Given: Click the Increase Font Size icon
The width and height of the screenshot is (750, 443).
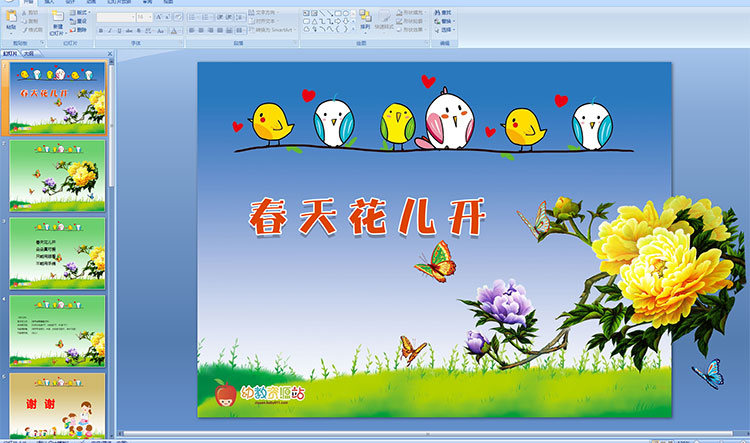Looking at the screenshot, I should click(x=160, y=17).
